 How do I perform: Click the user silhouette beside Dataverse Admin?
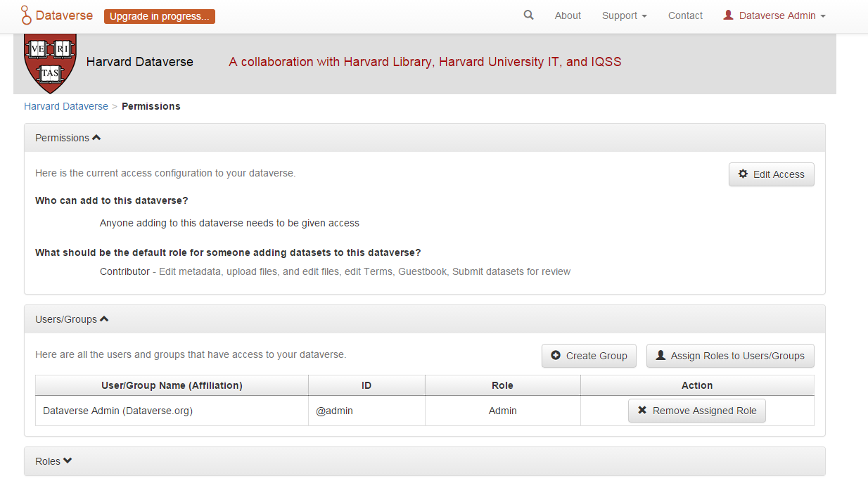727,15
